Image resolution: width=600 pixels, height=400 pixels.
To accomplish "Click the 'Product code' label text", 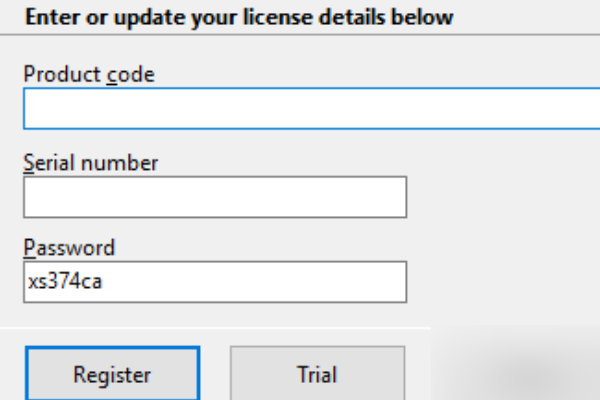I will [89, 73].
